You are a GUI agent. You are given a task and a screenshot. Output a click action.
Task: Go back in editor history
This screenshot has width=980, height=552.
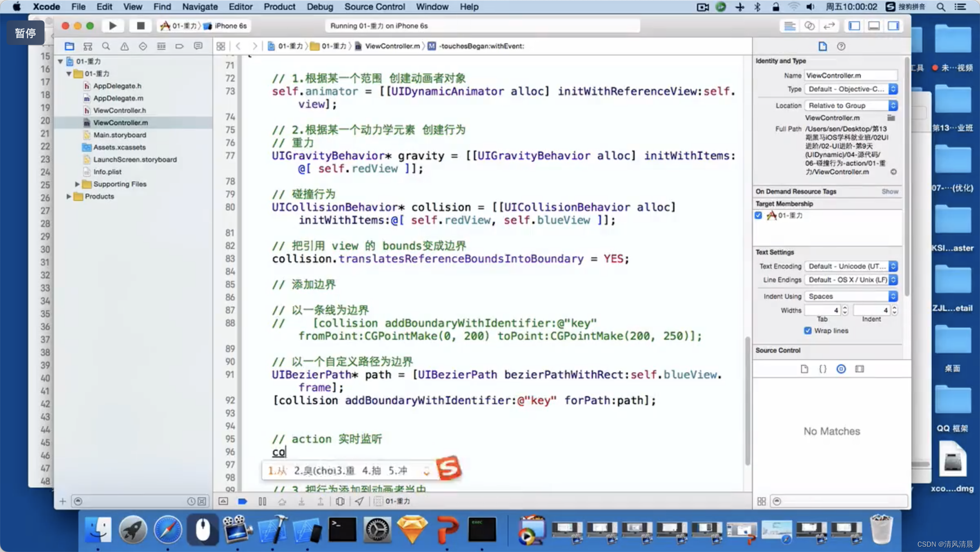238,46
